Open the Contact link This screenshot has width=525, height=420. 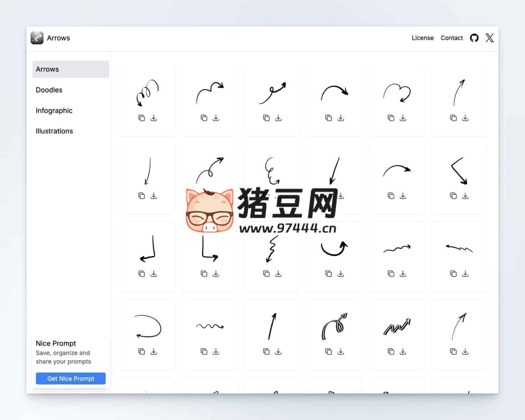452,38
